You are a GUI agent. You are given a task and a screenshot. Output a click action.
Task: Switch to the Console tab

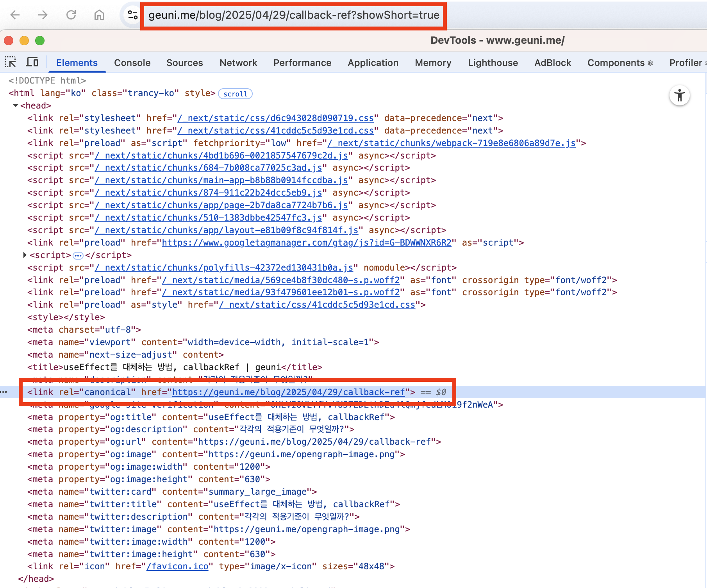(x=132, y=63)
